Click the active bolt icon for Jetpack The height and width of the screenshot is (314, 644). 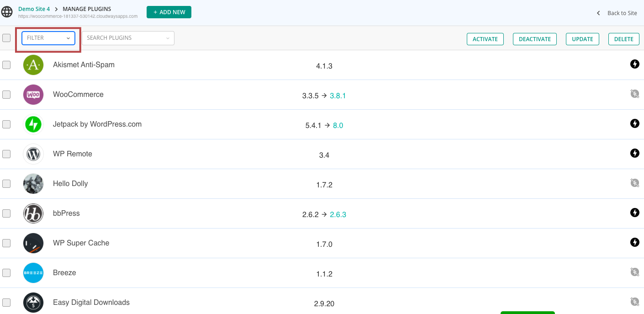tap(635, 123)
